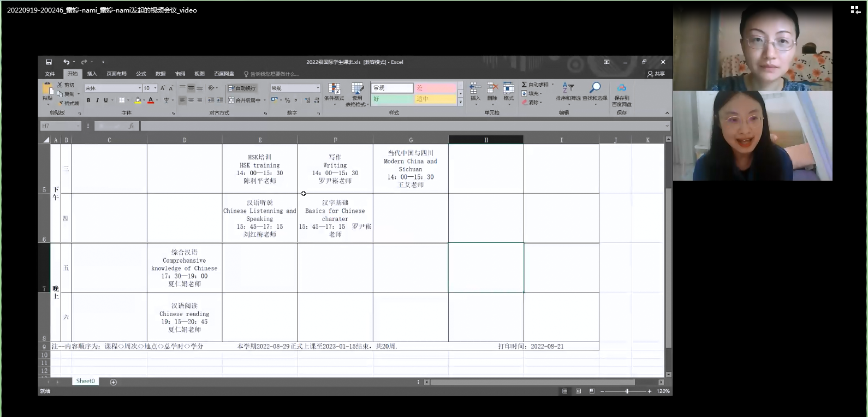Toggle top vertical align
The width and height of the screenshot is (868, 417).
[183, 88]
